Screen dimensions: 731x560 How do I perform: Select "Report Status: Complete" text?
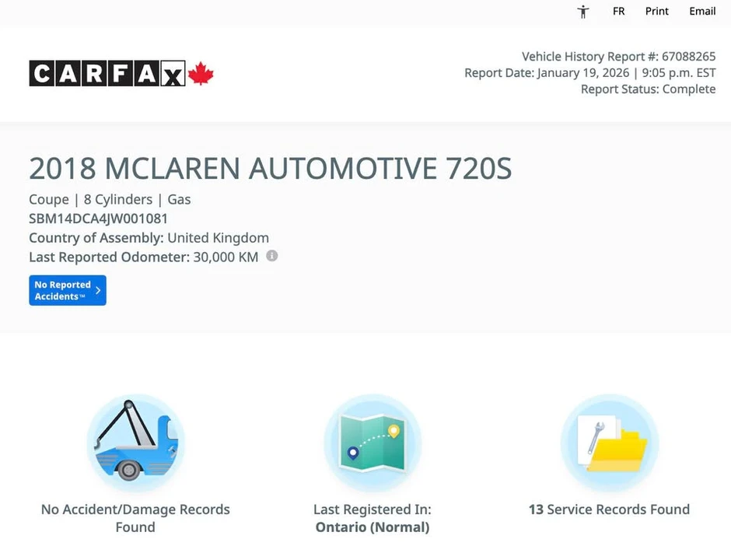[x=648, y=89]
